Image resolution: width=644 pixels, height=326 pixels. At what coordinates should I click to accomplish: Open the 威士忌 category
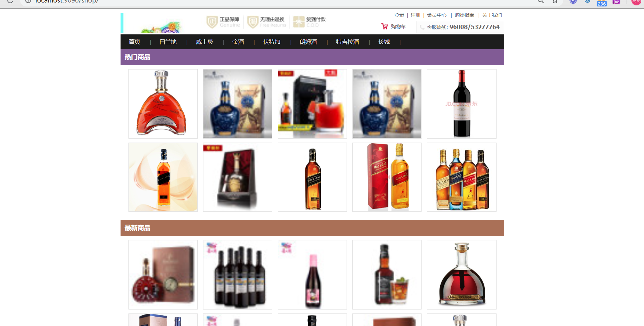pyautogui.click(x=205, y=42)
